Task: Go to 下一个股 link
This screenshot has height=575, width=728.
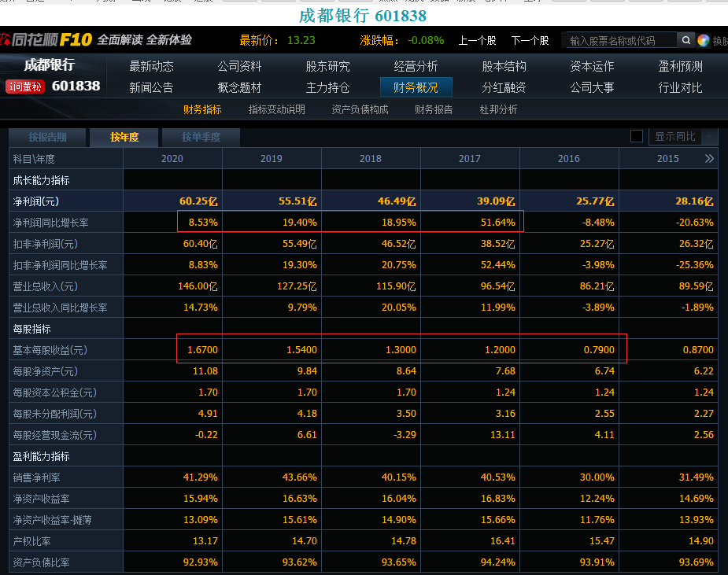Action: (530, 40)
